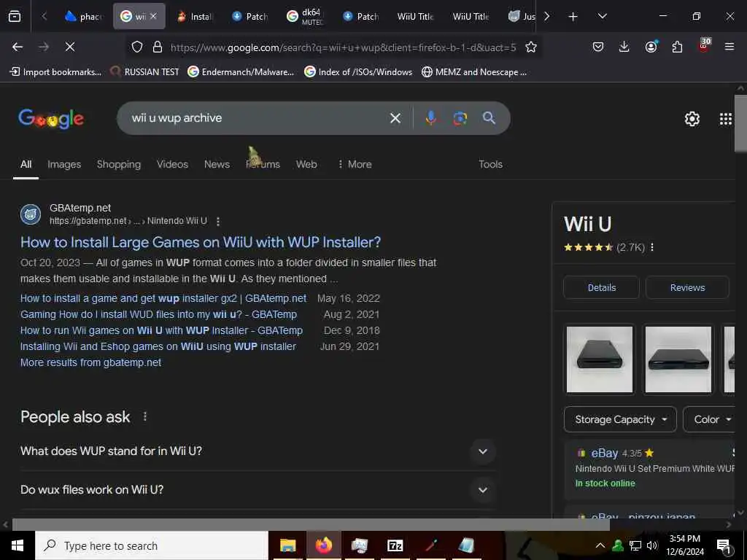Open new browser tab
Image resolution: width=747 pixels, height=560 pixels.
pos(573,17)
